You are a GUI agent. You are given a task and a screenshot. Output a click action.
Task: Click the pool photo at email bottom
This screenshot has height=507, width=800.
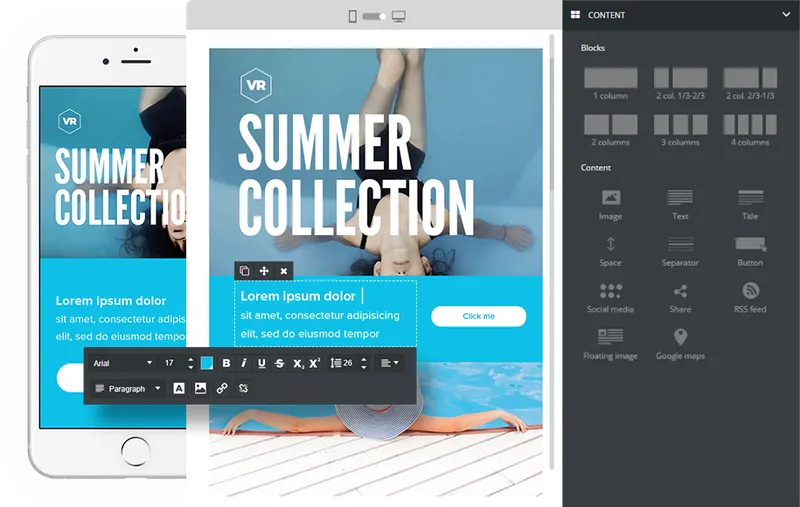pos(376,429)
